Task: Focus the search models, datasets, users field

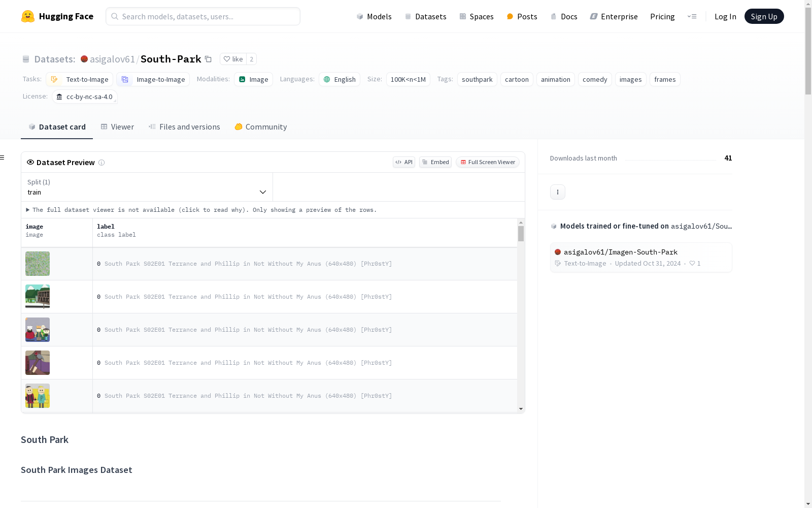Action: click(x=203, y=16)
